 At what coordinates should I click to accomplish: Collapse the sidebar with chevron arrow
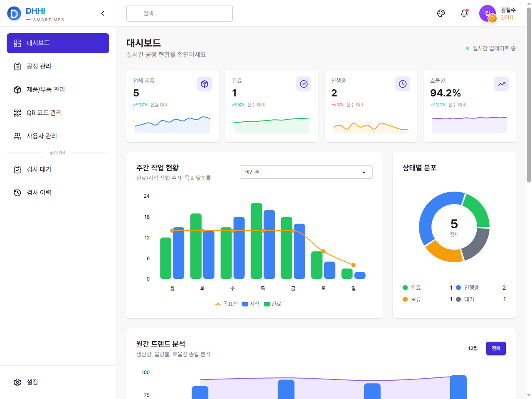click(103, 13)
